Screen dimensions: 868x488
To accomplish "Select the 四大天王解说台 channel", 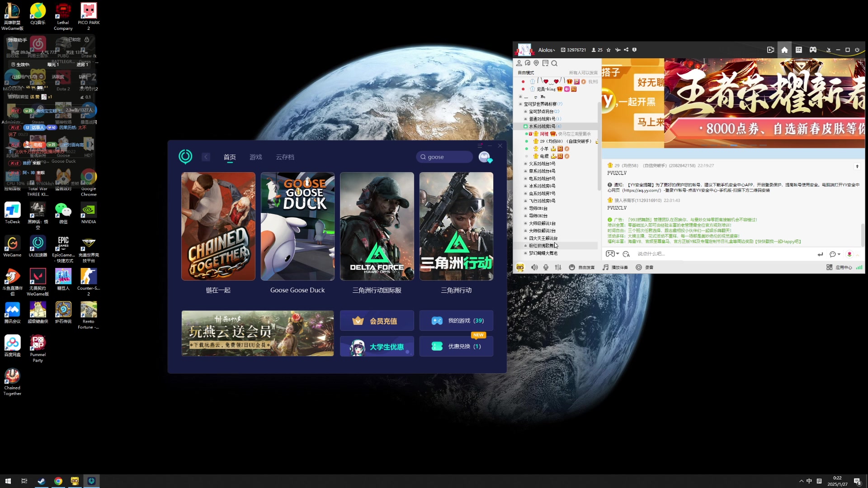I will click(543, 238).
